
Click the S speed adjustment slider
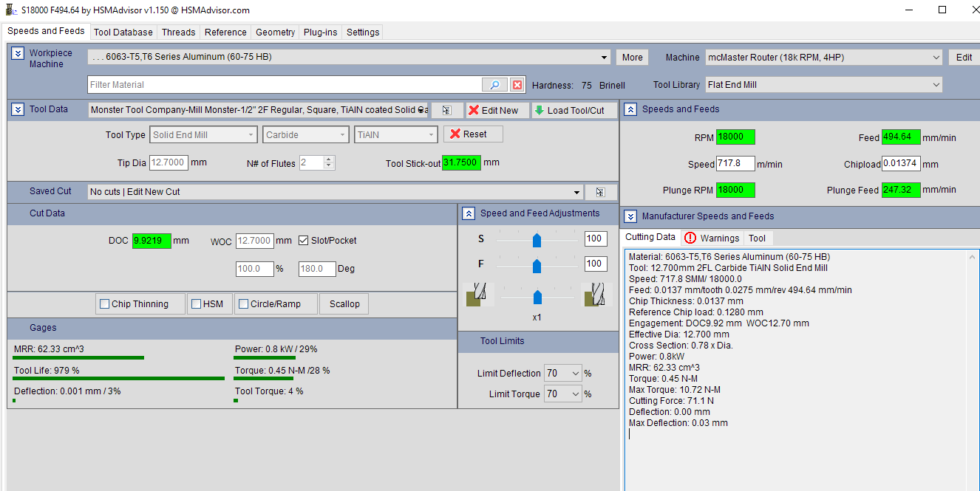tap(537, 239)
